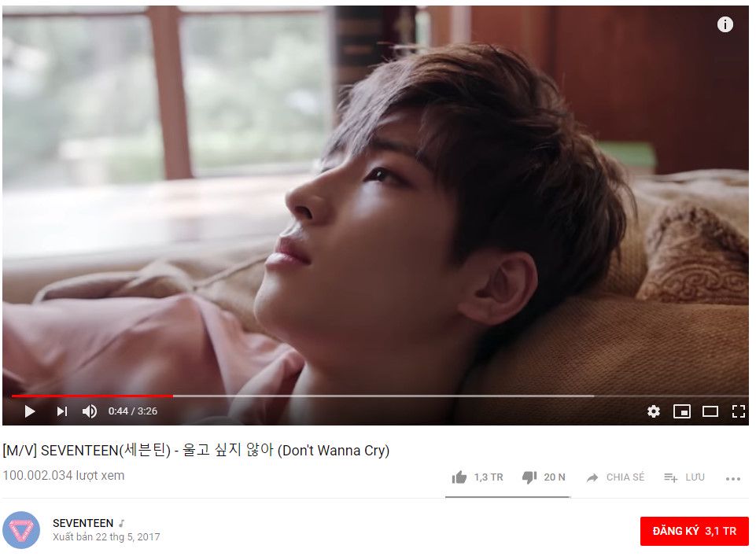Enter fullscreen mode
Screen dimensions: 756x560
[738, 411]
